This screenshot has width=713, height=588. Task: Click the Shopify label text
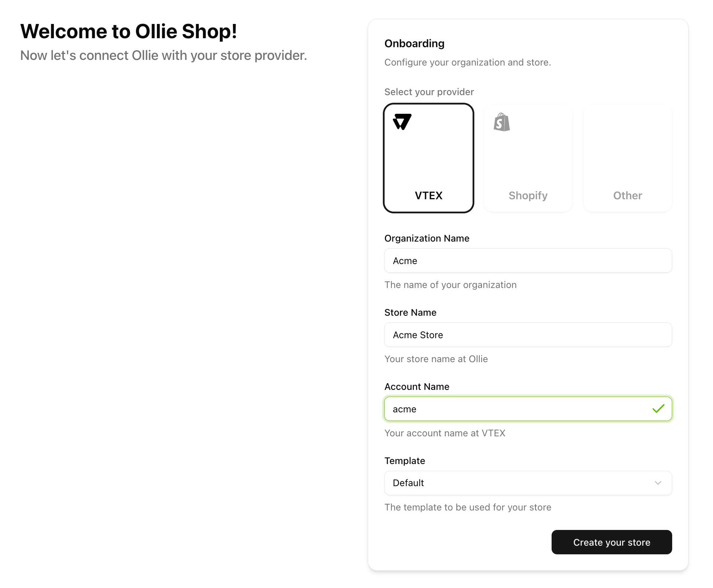[528, 196]
